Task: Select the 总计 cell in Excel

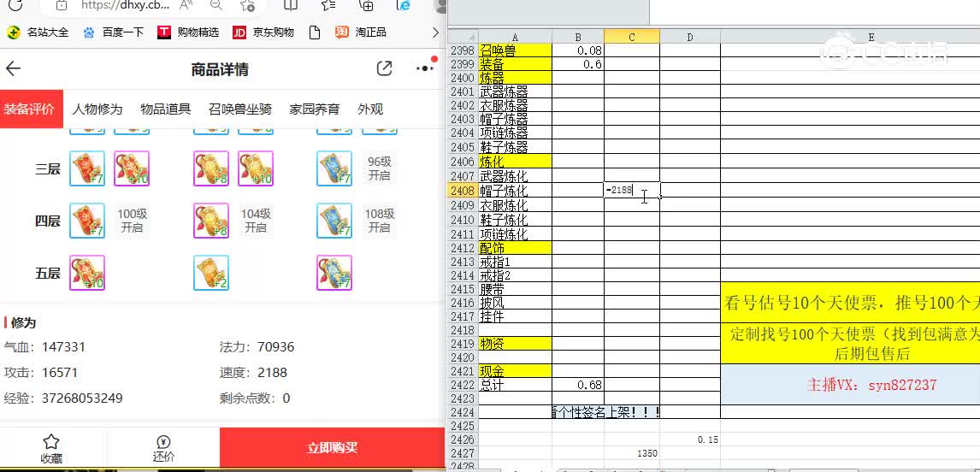Action: [515, 385]
